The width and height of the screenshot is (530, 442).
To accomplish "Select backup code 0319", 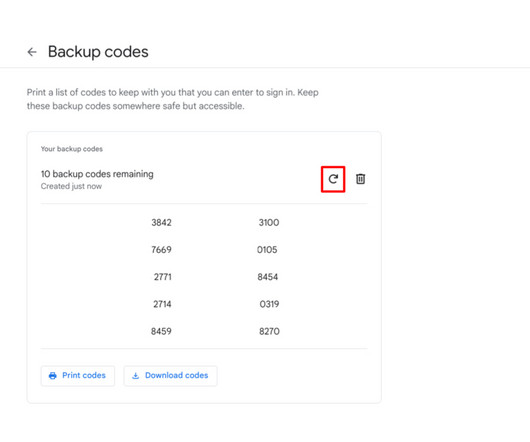I will (269, 304).
